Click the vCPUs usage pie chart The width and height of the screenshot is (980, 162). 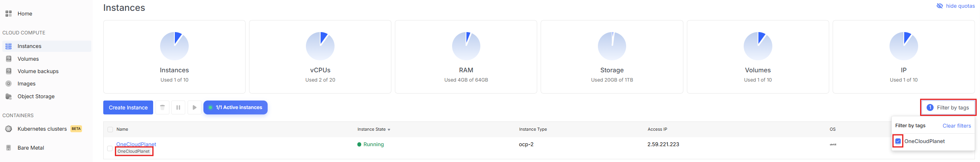pos(320,46)
